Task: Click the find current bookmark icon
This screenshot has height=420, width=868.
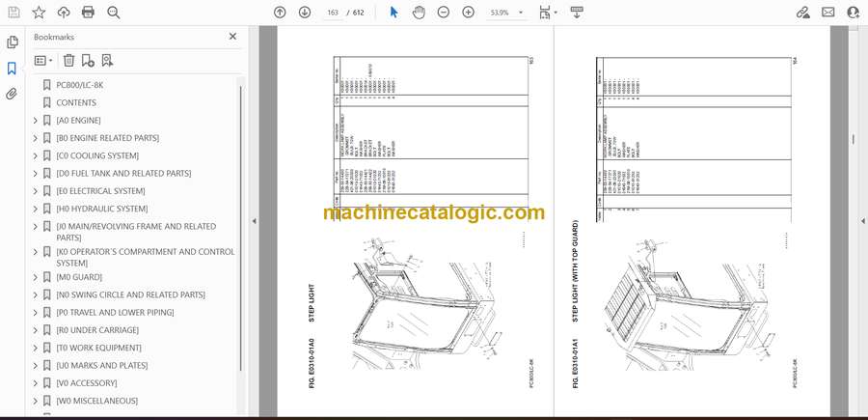Action: [x=107, y=61]
